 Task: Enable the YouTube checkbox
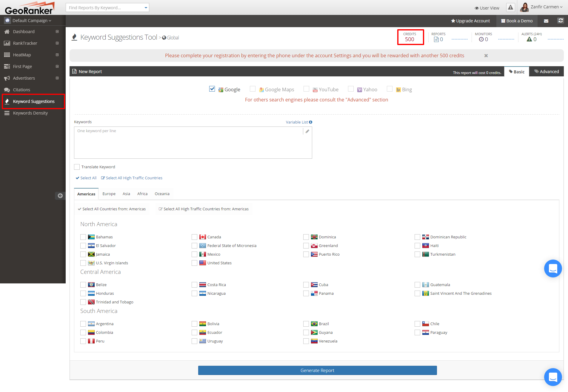click(306, 89)
